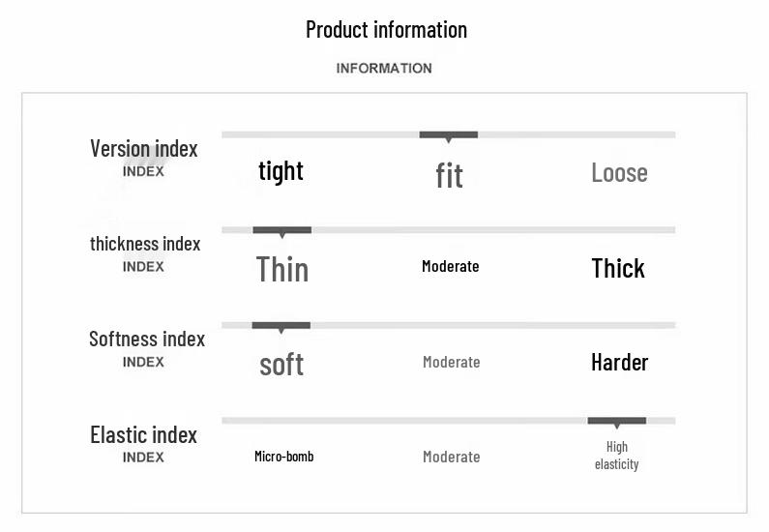Click the 'Version index' row label
The width and height of the screenshot is (769, 532).
coord(143,149)
